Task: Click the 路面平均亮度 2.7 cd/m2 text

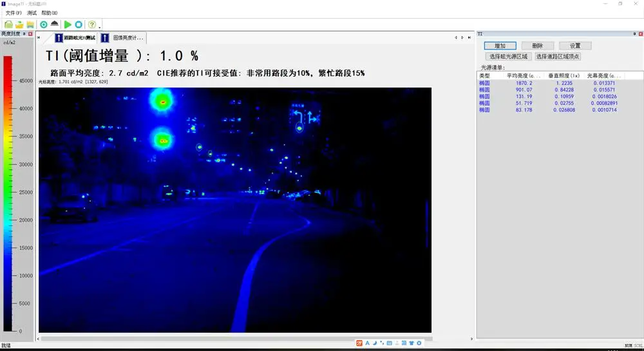Action: click(99, 73)
